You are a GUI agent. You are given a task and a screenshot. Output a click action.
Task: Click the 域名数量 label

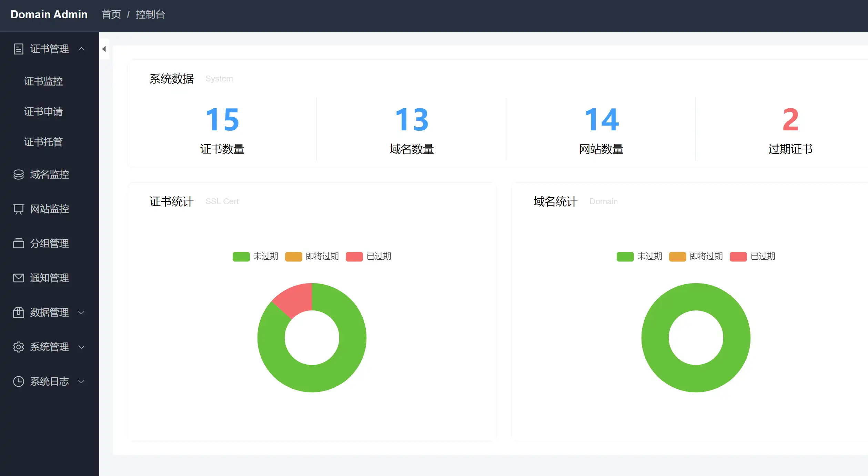[x=412, y=149]
